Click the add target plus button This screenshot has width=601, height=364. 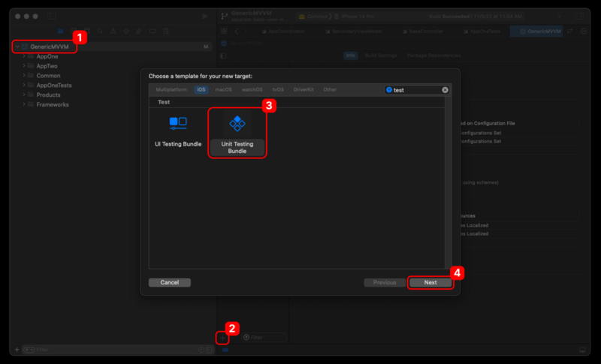pyautogui.click(x=222, y=338)
